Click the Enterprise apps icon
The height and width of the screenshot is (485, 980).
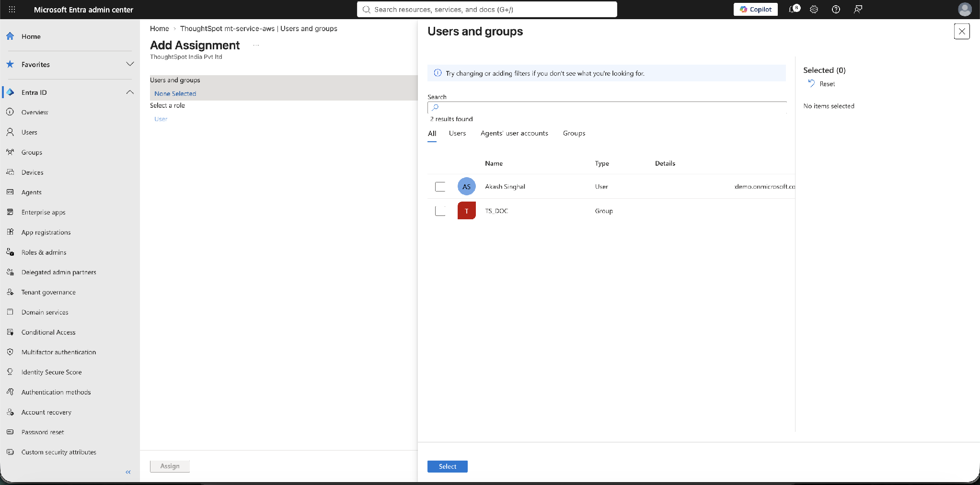tap(10, 212)
